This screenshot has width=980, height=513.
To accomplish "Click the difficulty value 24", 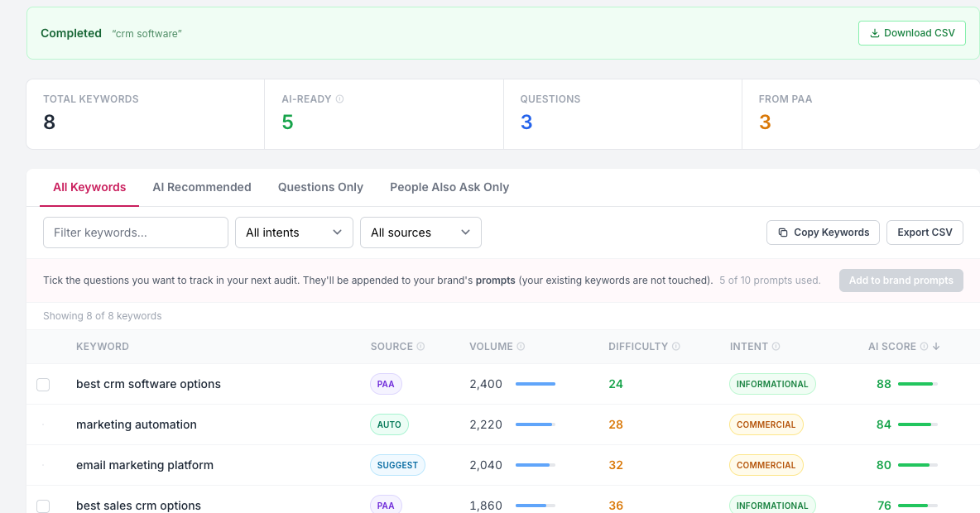I will click(x=616, y=384).
